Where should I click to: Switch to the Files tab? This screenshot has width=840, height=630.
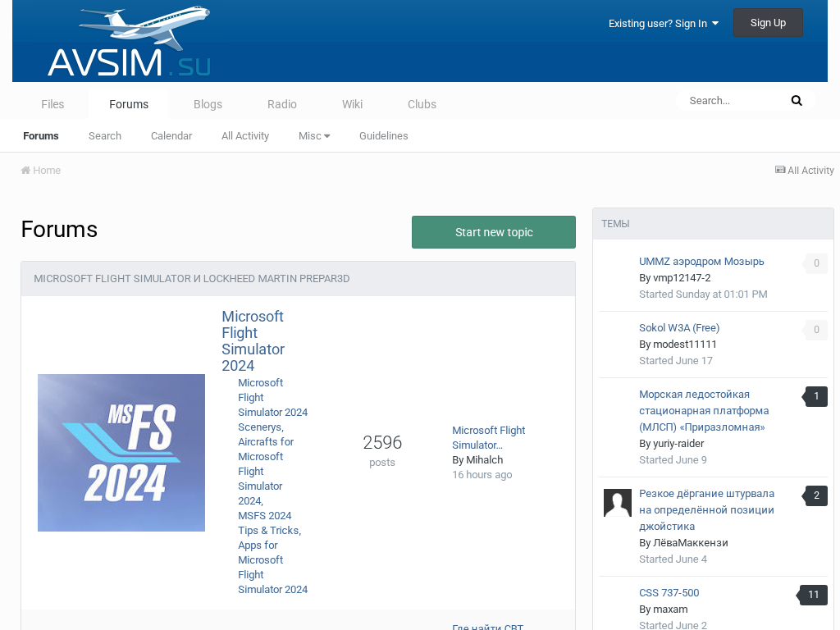[x=52, y=104]
